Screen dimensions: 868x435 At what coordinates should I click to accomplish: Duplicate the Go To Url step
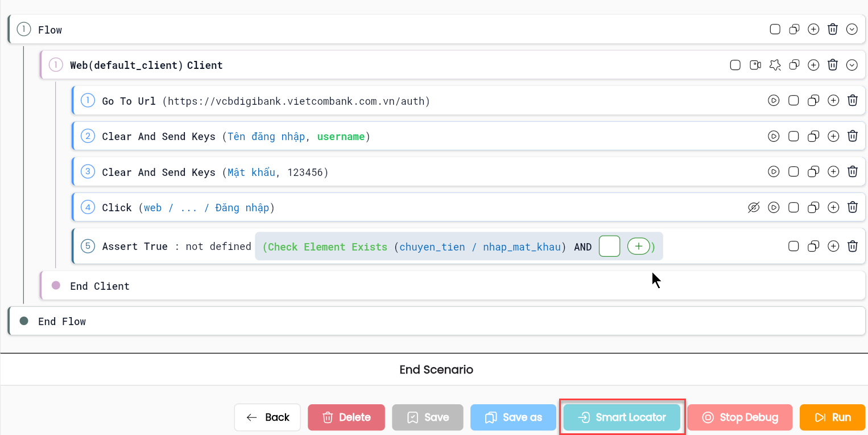tap(813, 101)
